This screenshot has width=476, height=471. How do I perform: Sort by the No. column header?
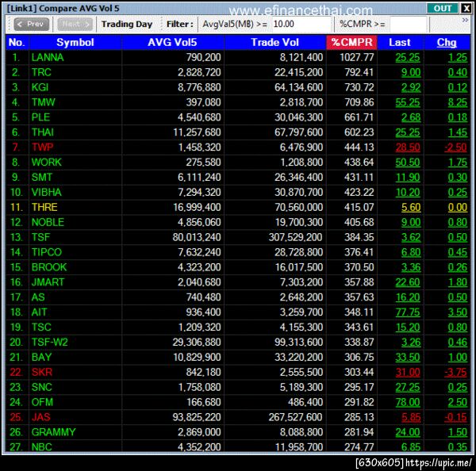17,42
